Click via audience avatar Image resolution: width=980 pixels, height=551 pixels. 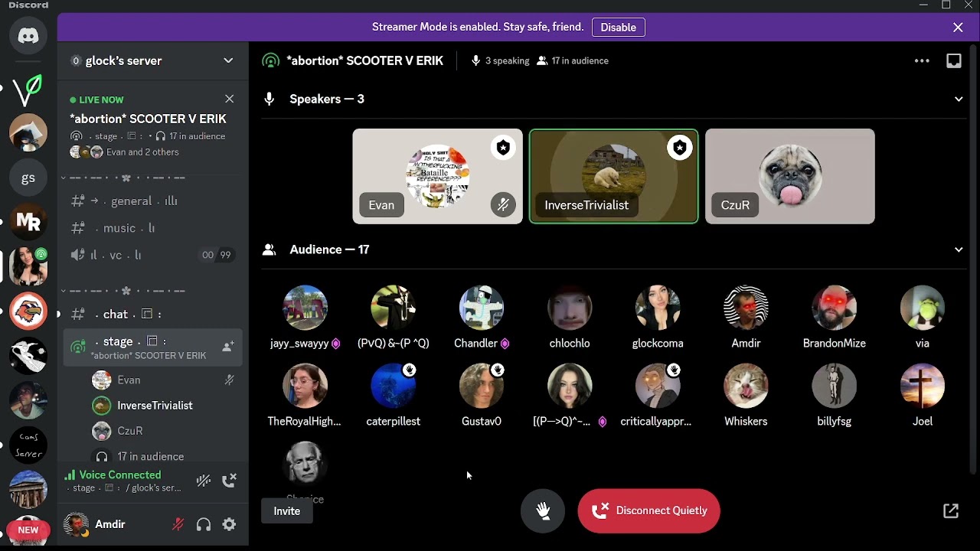coord(923,308)
